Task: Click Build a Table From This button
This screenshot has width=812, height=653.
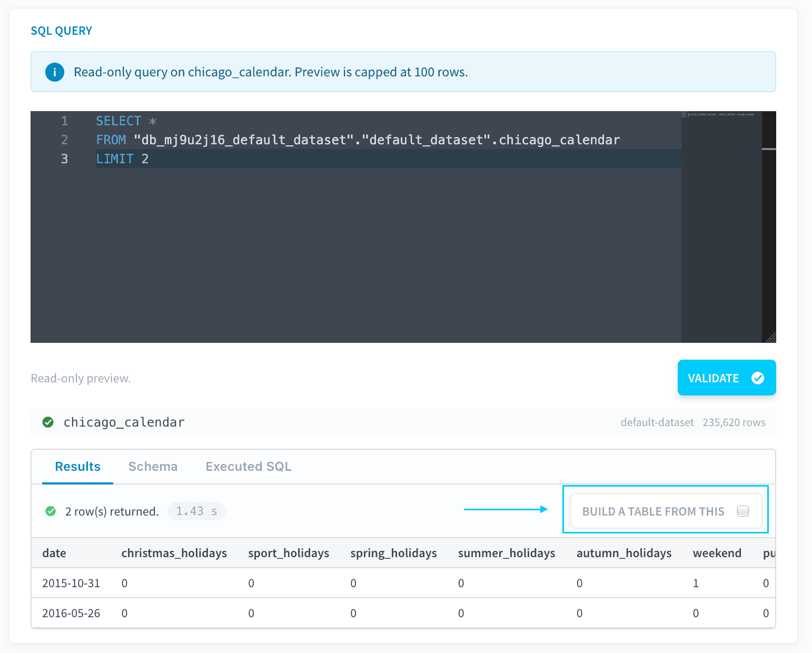Action: click(666, 511)
